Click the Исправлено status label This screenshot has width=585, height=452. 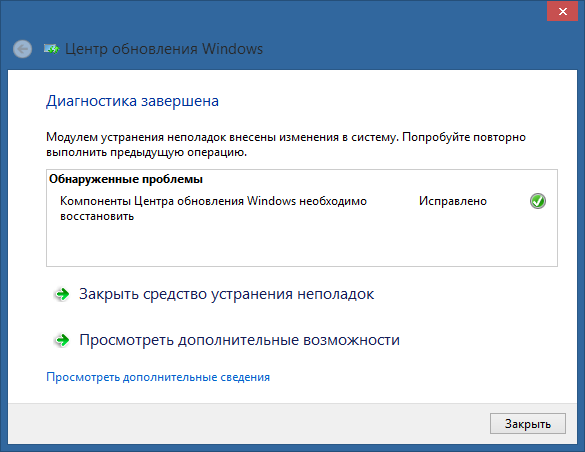click(453, 201)
